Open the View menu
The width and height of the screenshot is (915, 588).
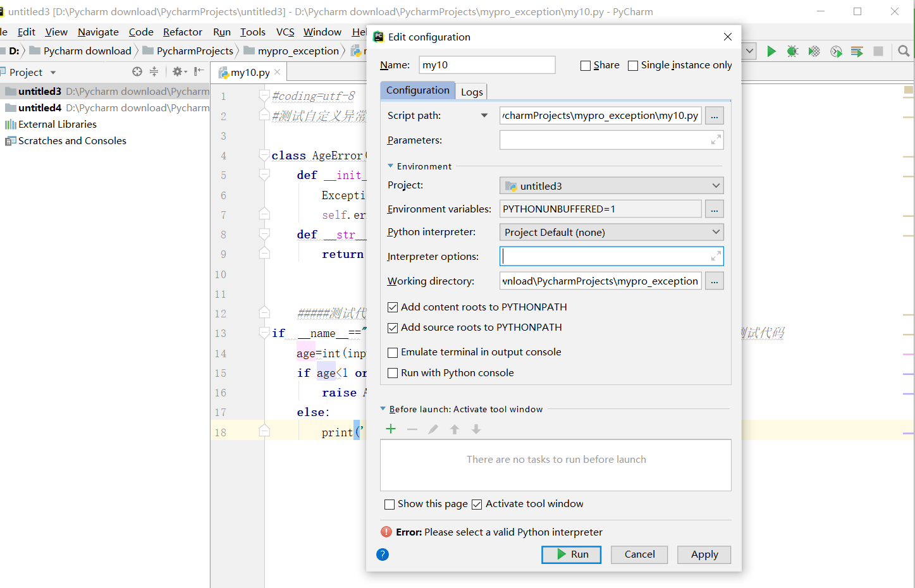56,32
